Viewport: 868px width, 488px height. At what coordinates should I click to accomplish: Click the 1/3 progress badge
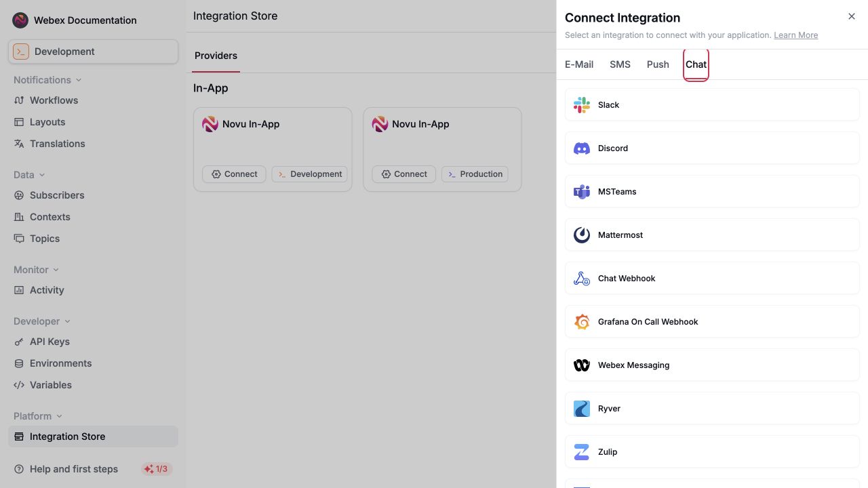tap(157, 469)
